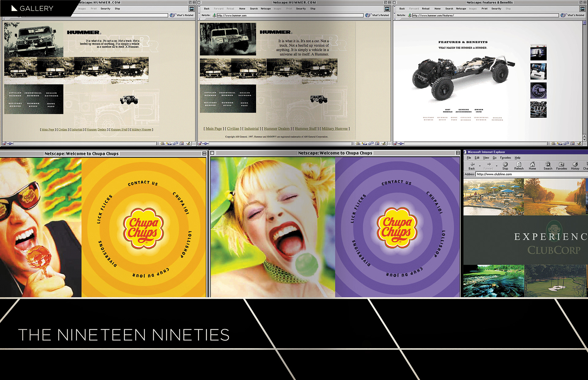Follow Civilian link on middle Hummer page
The width and height of the screenshot is (588, 380).
233,129
